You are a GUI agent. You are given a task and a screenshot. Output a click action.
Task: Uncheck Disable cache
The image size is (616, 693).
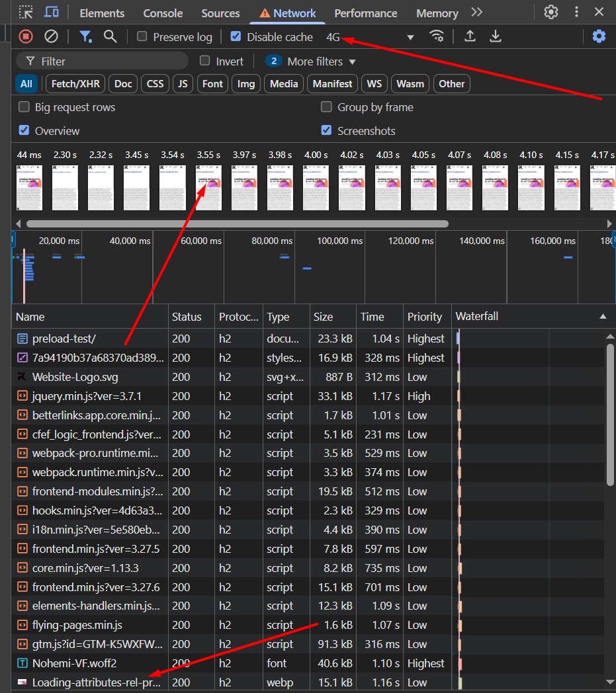236,36
